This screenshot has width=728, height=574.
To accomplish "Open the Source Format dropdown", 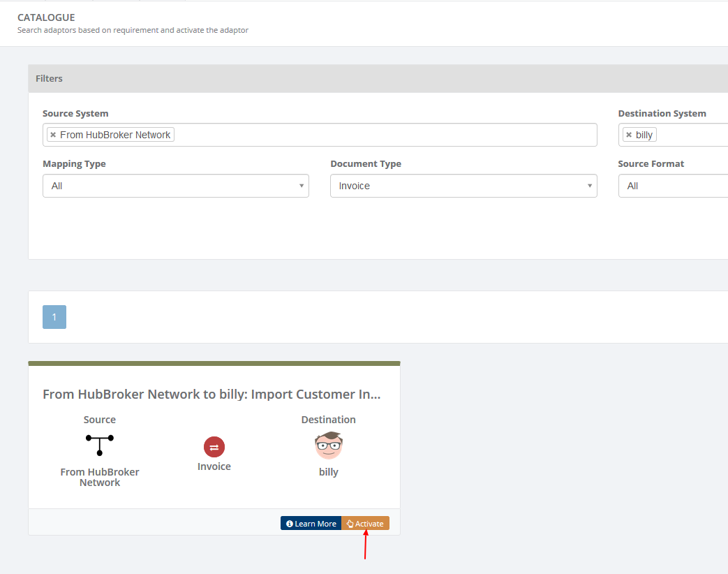I will pos(674,186).
